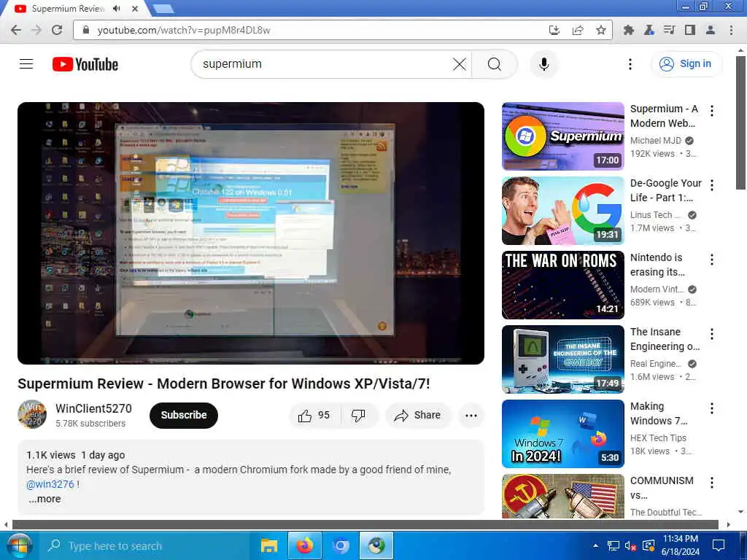Expand the description with ...more
This screenshot has height=560, width=747.
[x=44, y=499]
